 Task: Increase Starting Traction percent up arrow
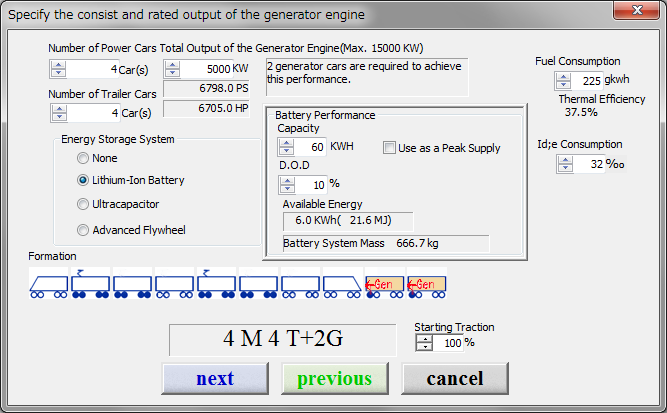(x=425, y=339)
